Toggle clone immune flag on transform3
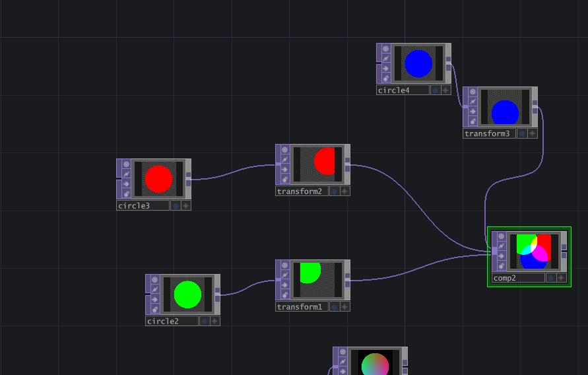Screen dimensions: 588x375 coord(473,102)
